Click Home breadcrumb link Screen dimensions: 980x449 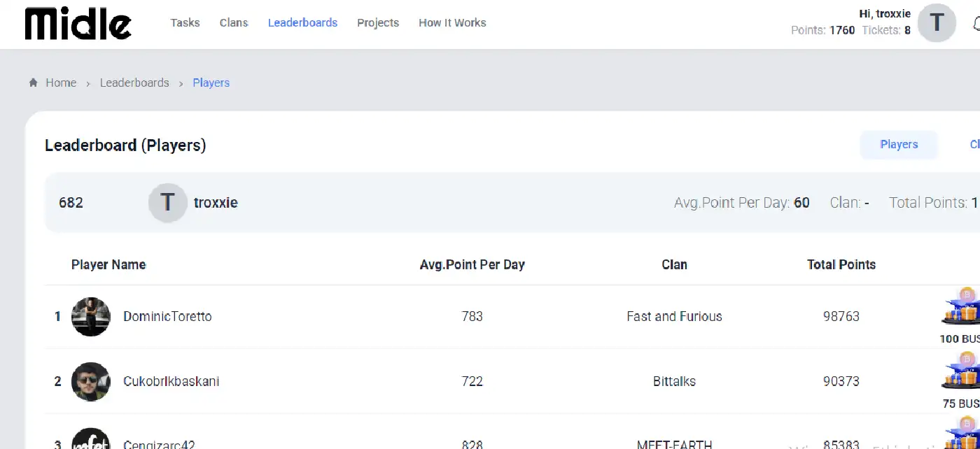point(61,83)
